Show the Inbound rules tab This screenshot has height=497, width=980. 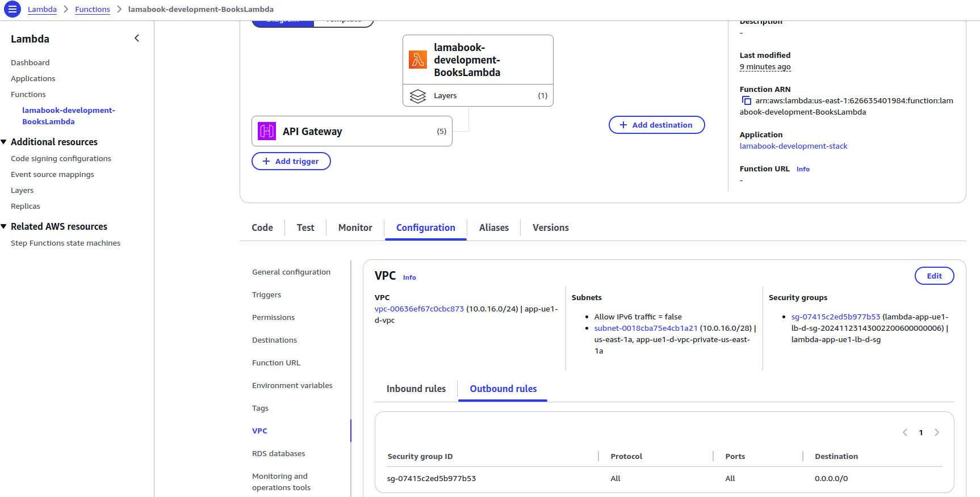(x=416, y=389)
